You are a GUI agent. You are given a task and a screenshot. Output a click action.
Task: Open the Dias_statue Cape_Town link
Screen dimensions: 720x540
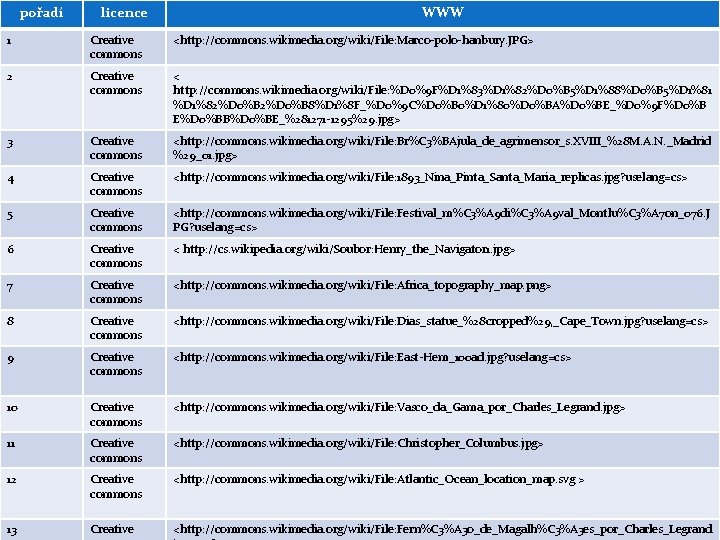click(441, 321)
